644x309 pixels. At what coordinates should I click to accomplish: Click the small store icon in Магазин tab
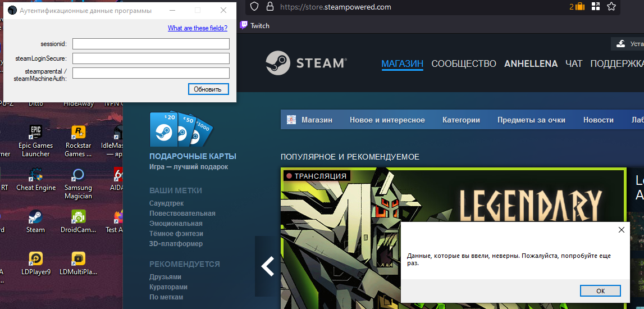291,120
